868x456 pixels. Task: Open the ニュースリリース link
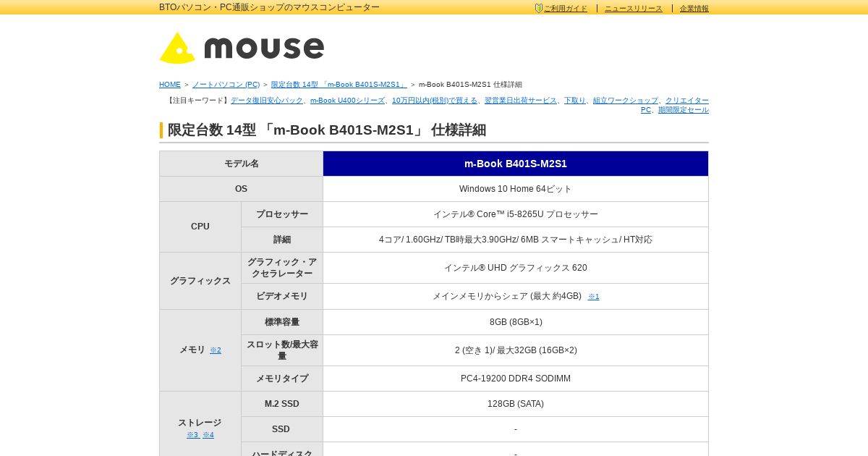click(634, 9)
